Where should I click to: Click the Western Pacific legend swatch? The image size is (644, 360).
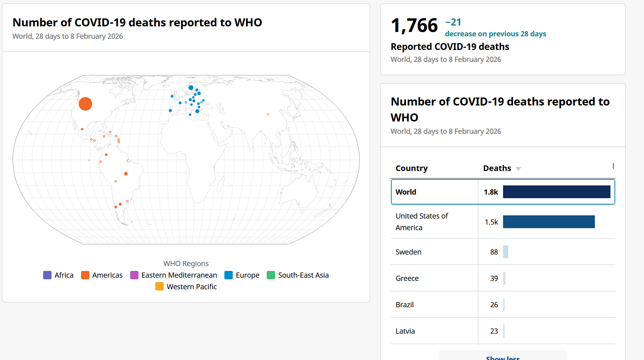click(159, 287)
